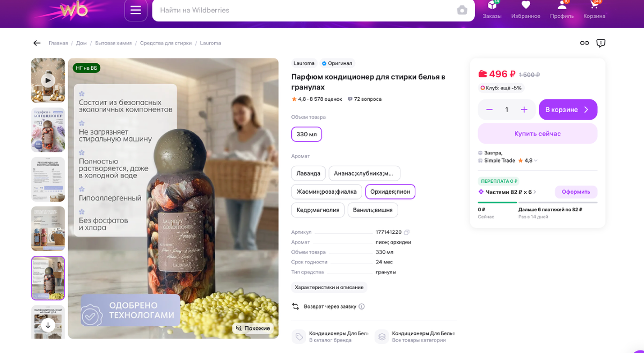Image resolution: width=644 pixels, height=353 pixels.
Task: Click Купить сейчас button
Action: coord(538,134)
